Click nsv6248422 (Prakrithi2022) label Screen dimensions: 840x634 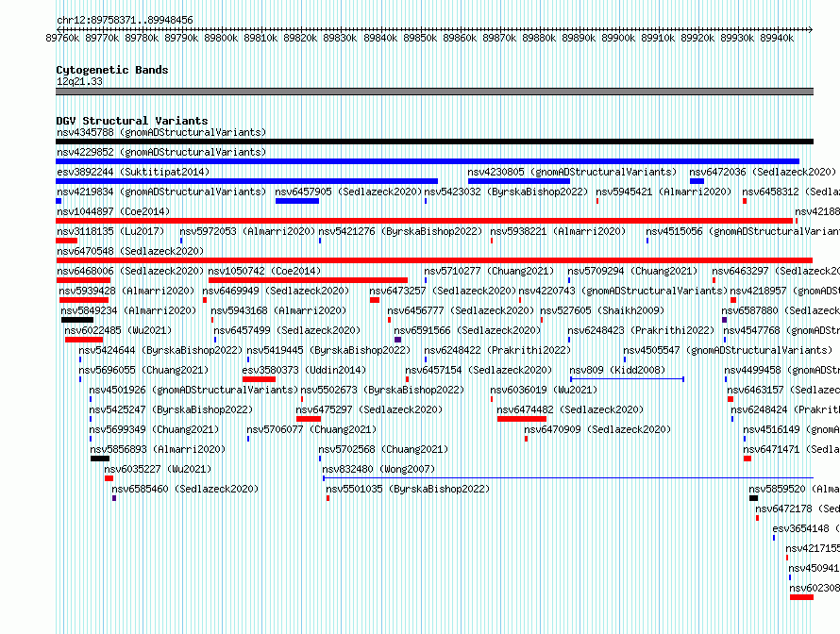click(x=497, y=350)
